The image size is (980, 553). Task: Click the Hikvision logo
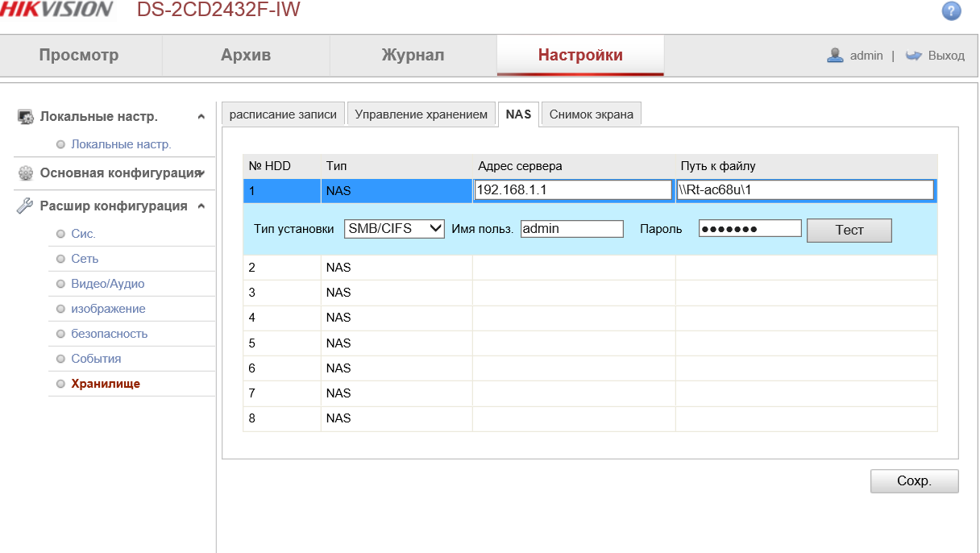pos(56,10)
